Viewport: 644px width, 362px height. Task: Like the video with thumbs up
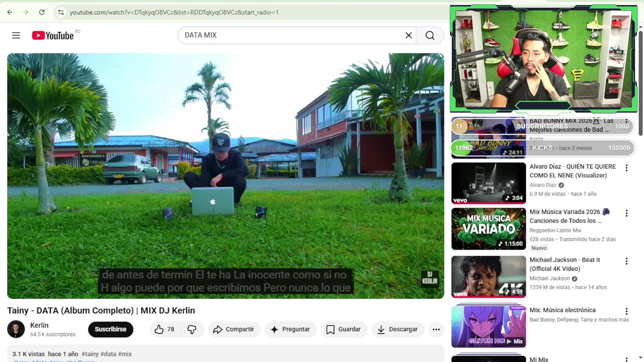pos(165,329)
